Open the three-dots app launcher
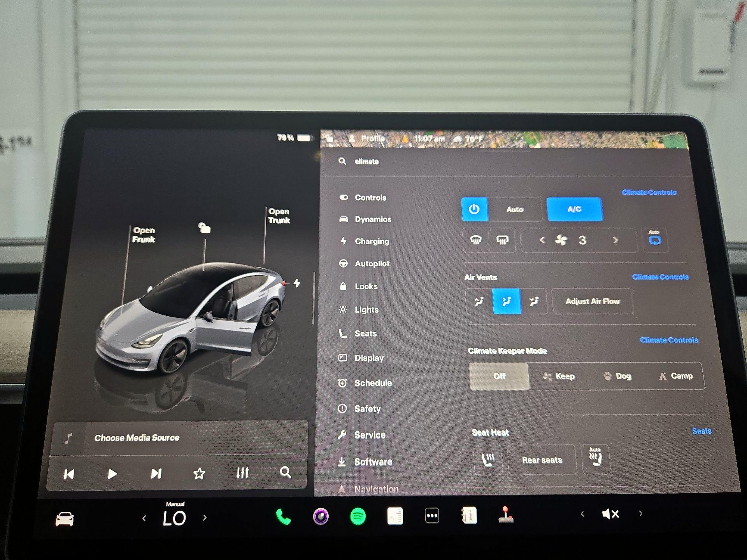 pos(432,516)
